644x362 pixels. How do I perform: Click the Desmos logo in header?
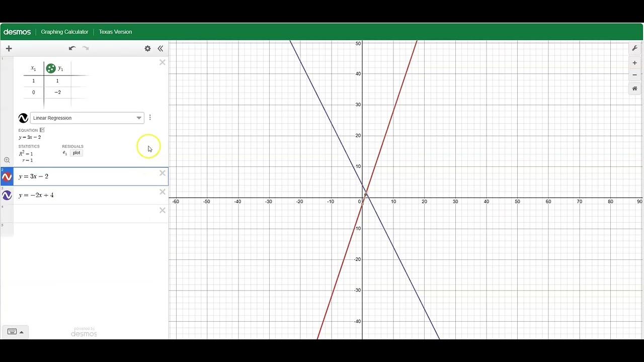click(x=17, y=32)
